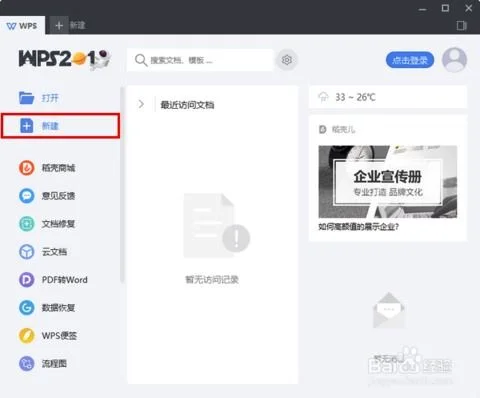
Task: Click the weather cloud icon
Action: click(323, 97)
